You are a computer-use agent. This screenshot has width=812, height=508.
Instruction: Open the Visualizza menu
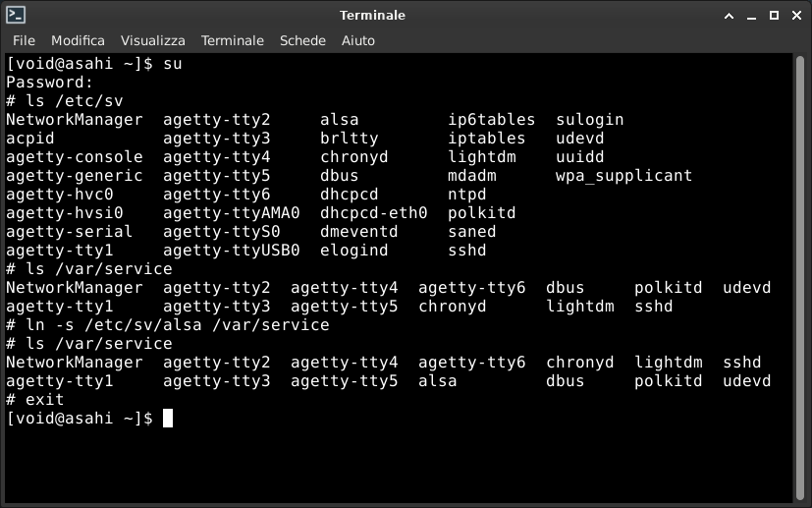click(153, 40)
